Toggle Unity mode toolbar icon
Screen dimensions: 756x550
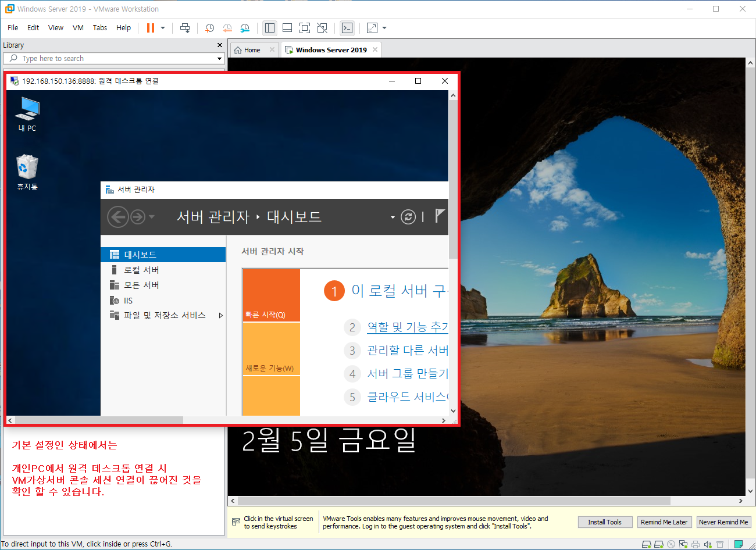coord(322,28)
